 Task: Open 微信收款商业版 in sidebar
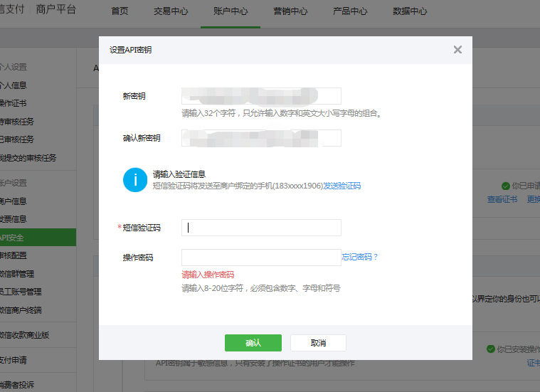tap(24, 335)
